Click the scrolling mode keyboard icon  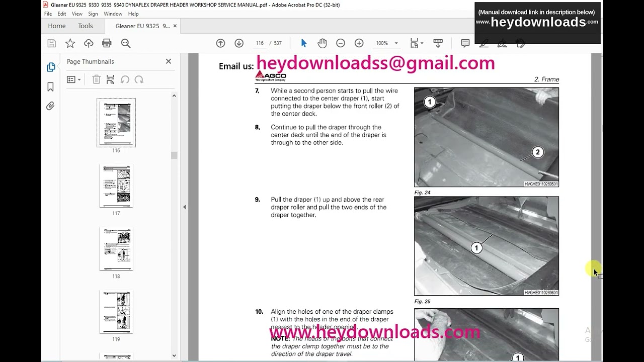click(438, 43)
